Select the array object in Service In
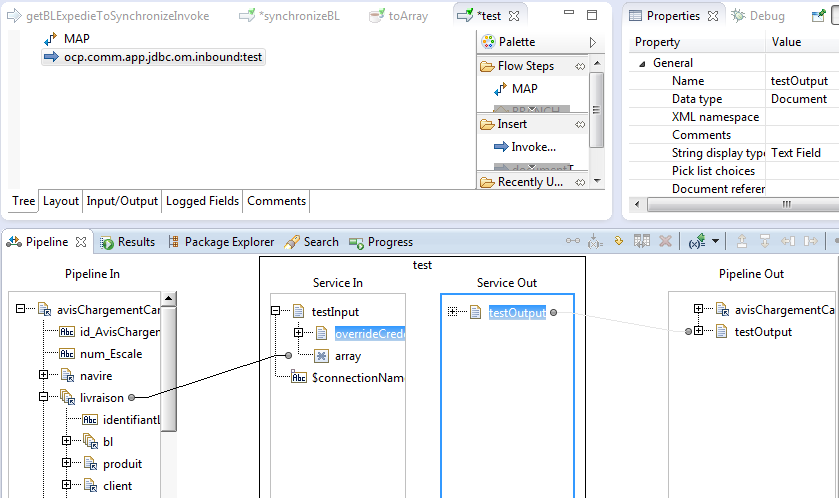This screenshot has height=498, width=839. coord(337,356)
